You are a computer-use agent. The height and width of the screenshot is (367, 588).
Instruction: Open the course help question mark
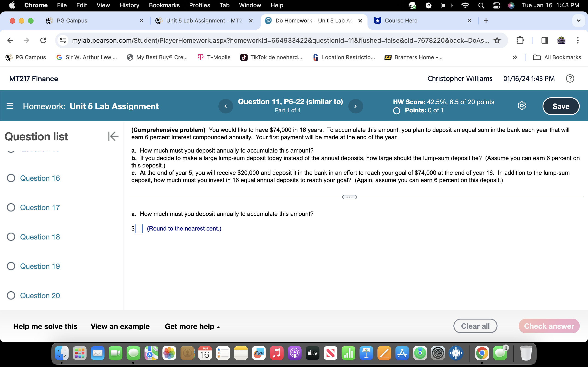[570, 78]
